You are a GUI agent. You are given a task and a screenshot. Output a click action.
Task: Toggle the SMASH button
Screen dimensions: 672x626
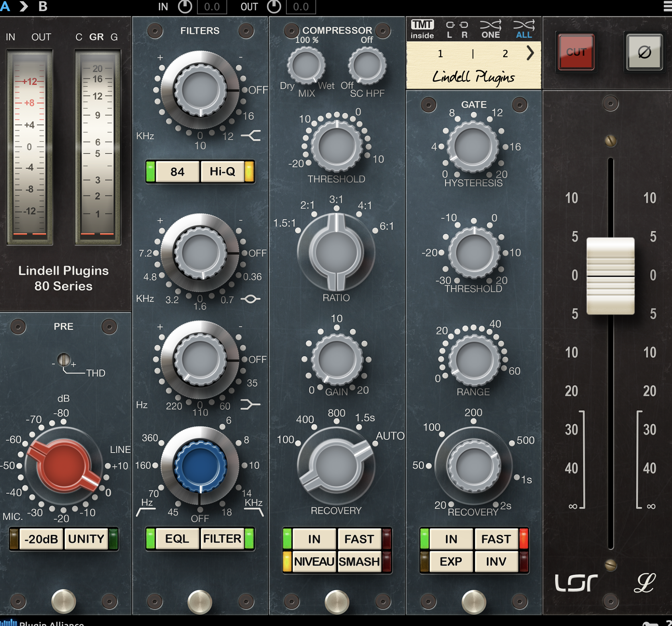click(359, 562)
